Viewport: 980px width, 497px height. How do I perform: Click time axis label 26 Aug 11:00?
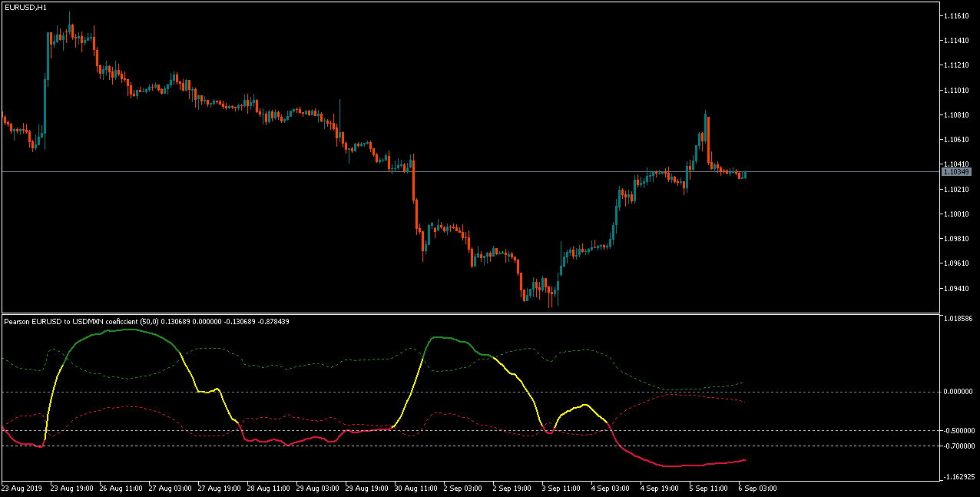pyautogui.click(x=122, y=488)
